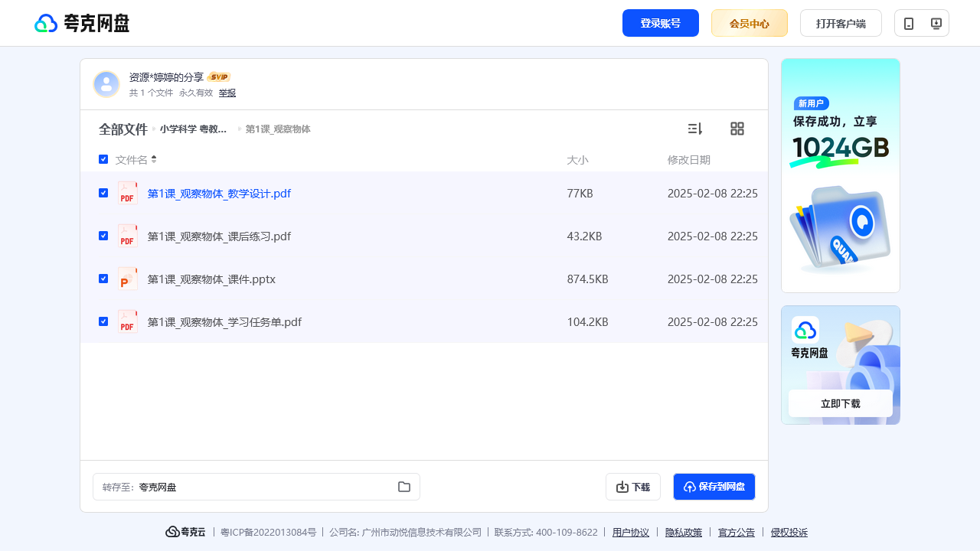
Task: Click 打开客户端 button
Action: [841, 23]
